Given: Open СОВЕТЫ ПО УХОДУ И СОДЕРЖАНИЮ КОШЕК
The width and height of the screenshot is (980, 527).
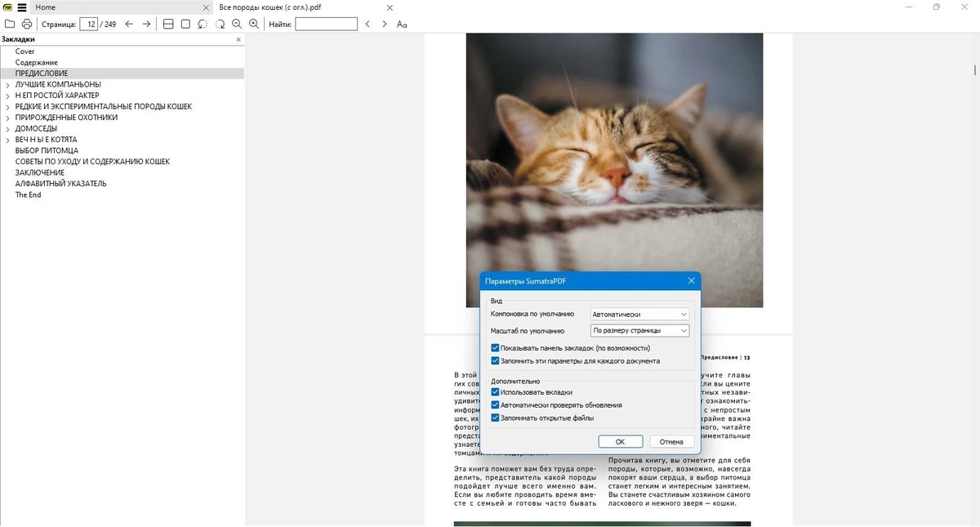Looking at the screenshot, I should [92, 162].
